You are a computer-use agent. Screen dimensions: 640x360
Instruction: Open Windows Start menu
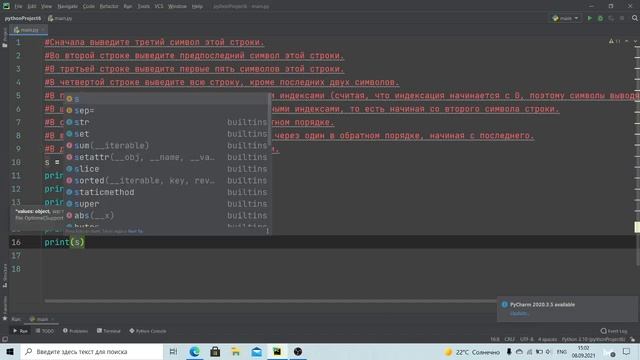[x=10, y=351]
